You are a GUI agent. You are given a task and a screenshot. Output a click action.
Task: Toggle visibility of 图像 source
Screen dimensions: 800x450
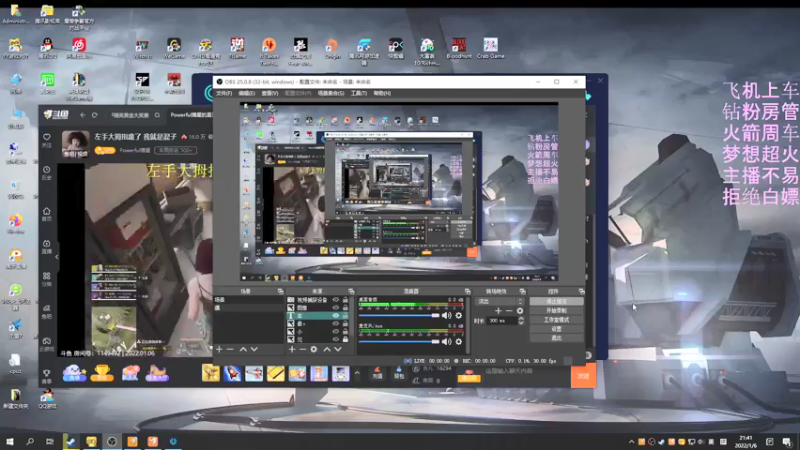(336, 308)
